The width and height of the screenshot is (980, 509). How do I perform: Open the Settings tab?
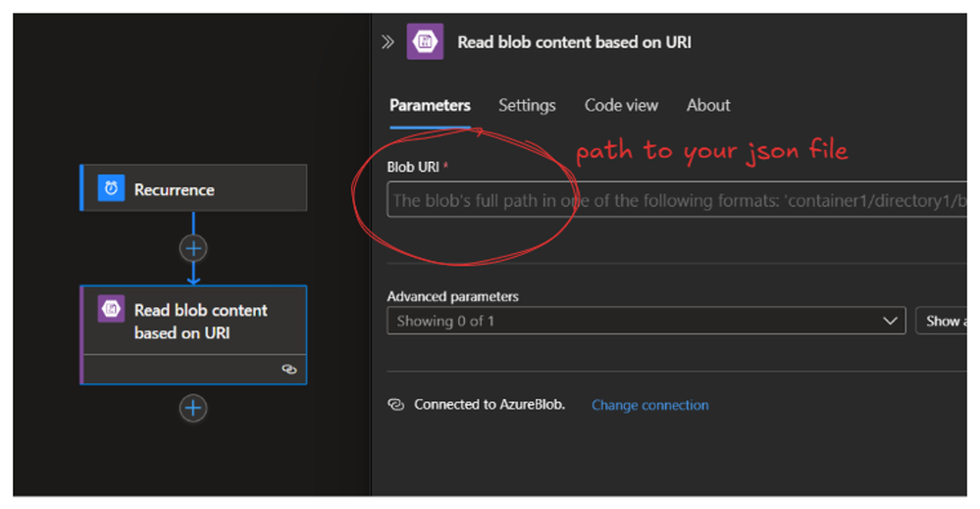[x=527, y=106]
